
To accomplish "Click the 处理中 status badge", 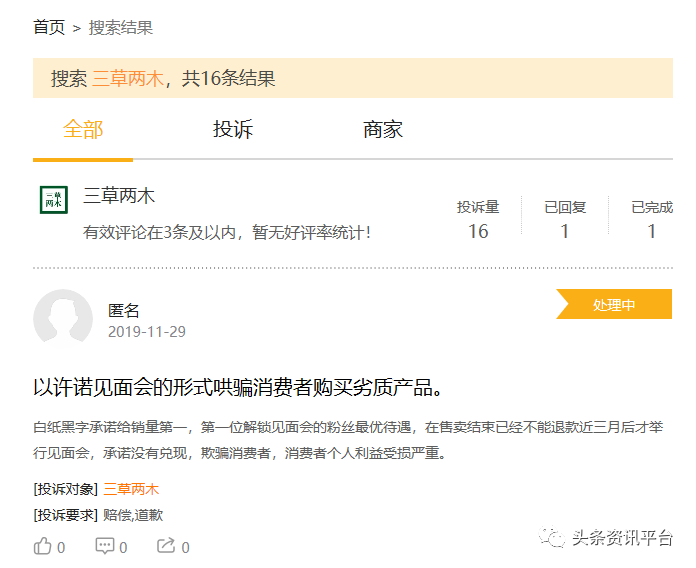I will [x=614, y=305].
